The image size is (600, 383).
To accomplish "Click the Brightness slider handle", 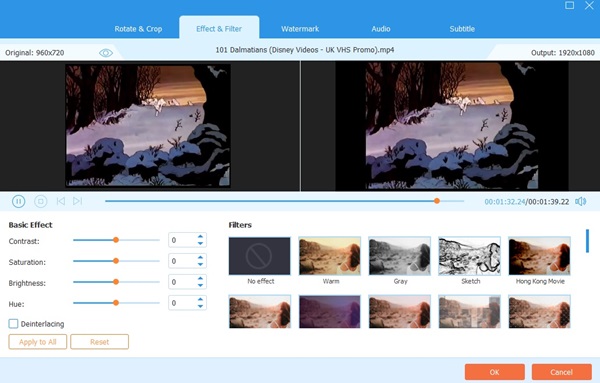I will point(116,282).
